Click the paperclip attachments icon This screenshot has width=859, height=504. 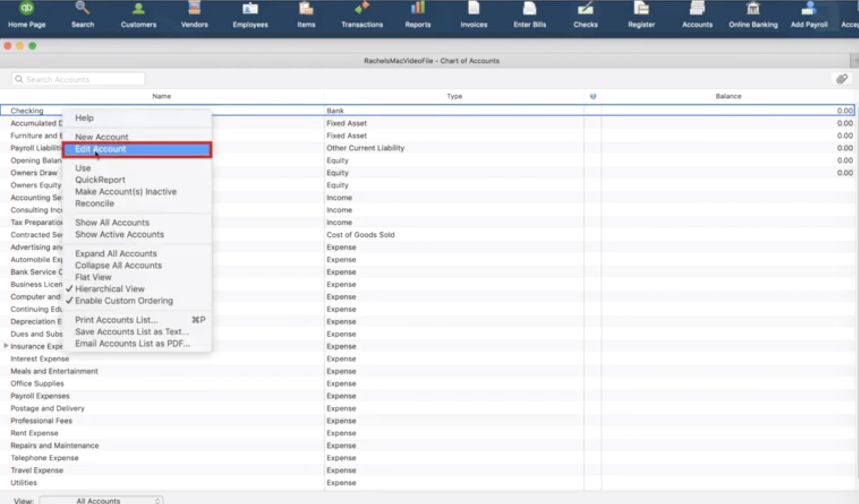(x=842, y=79)
